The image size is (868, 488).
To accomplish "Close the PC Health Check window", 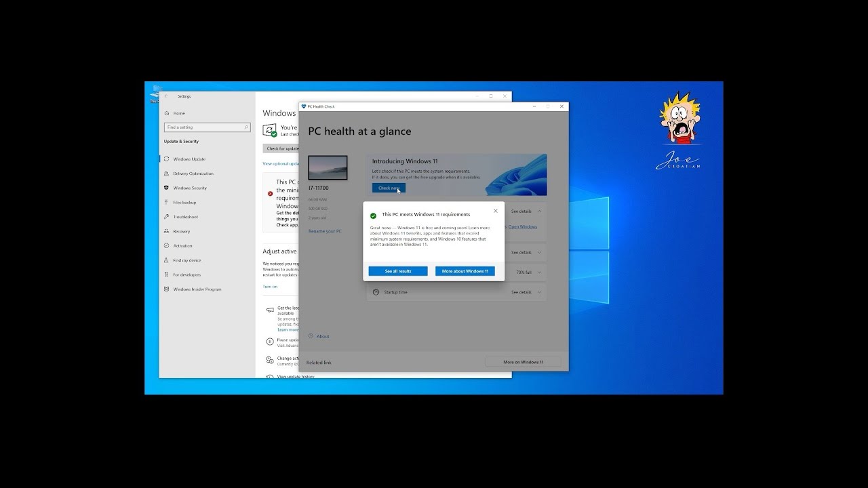I will click(x=561, y=106).
